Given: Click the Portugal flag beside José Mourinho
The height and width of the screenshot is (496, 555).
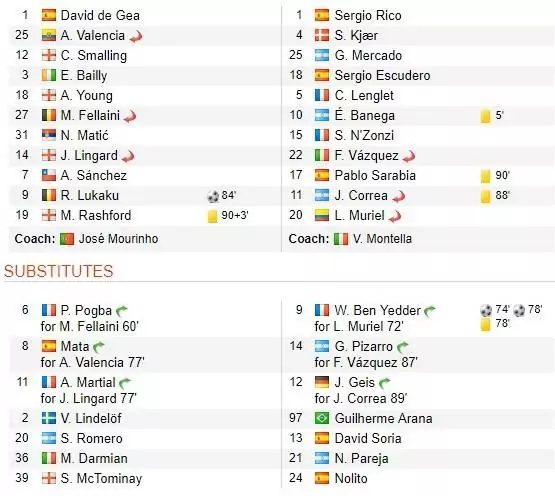Looking at the screenshot, I should [67, 239].
